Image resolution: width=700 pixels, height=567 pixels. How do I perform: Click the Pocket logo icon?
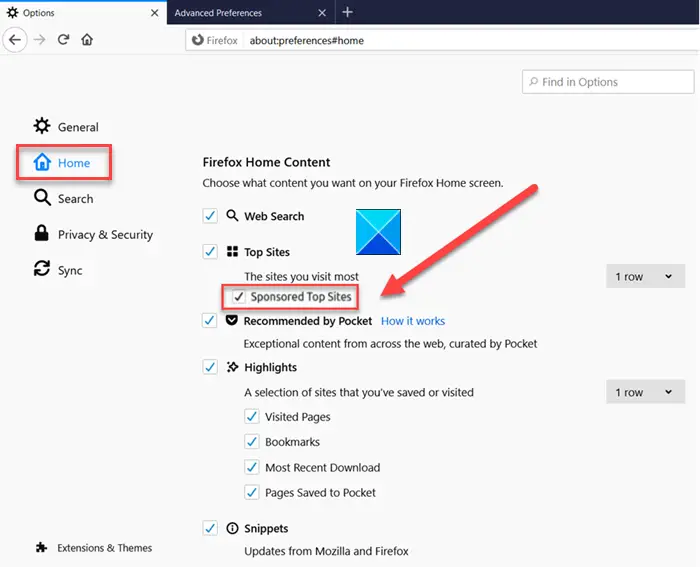(x=231, y=320)
